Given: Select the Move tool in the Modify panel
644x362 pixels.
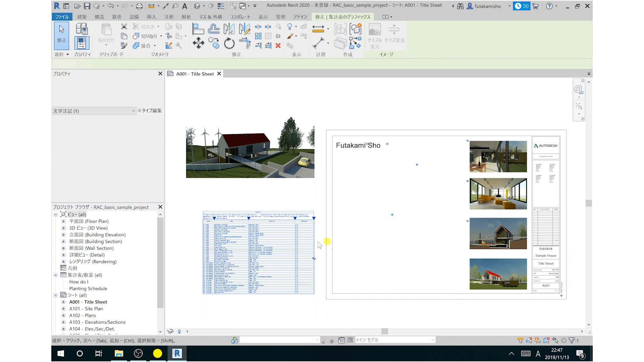Looking at the screenshot, I should 198,43.
